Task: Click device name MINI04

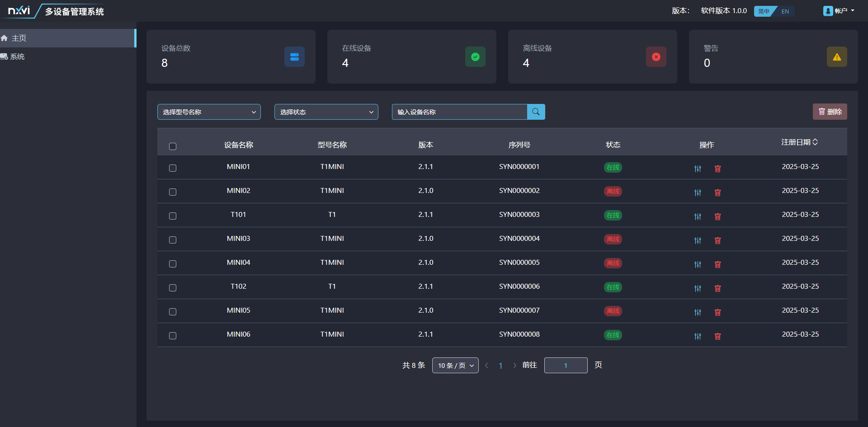Action: [239, 263]
